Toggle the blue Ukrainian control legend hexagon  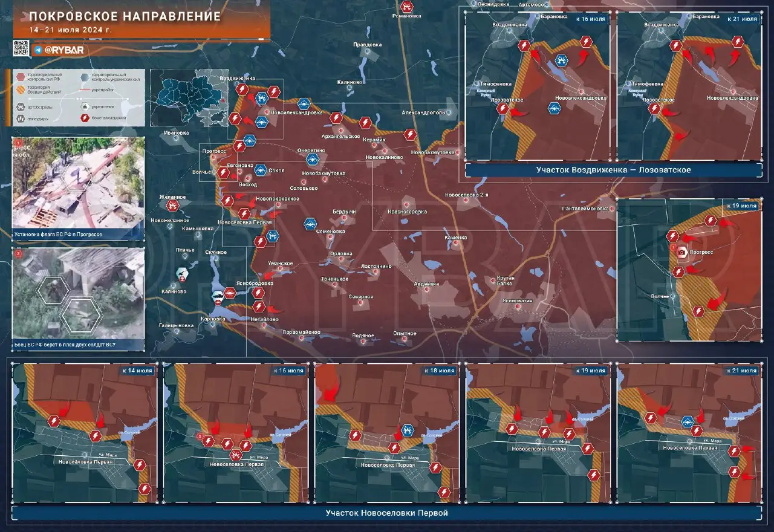click(x=84, y=77)
